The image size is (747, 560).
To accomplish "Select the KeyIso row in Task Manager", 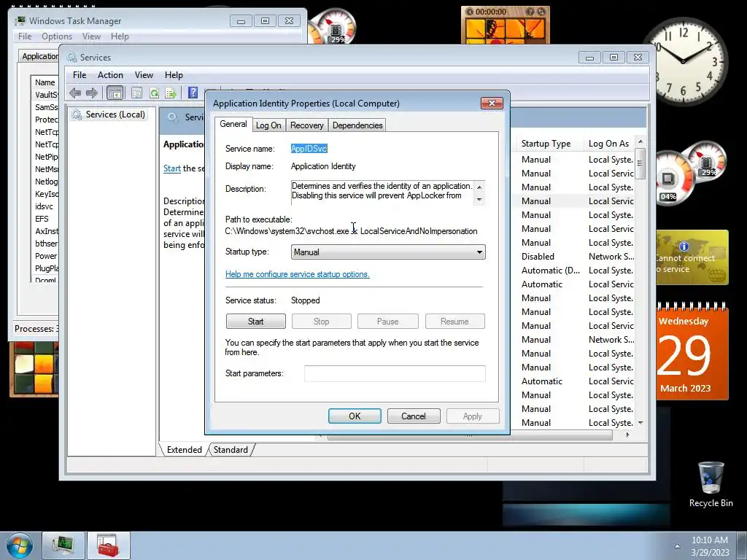I will pyautogui.click(x=46, y=194).
